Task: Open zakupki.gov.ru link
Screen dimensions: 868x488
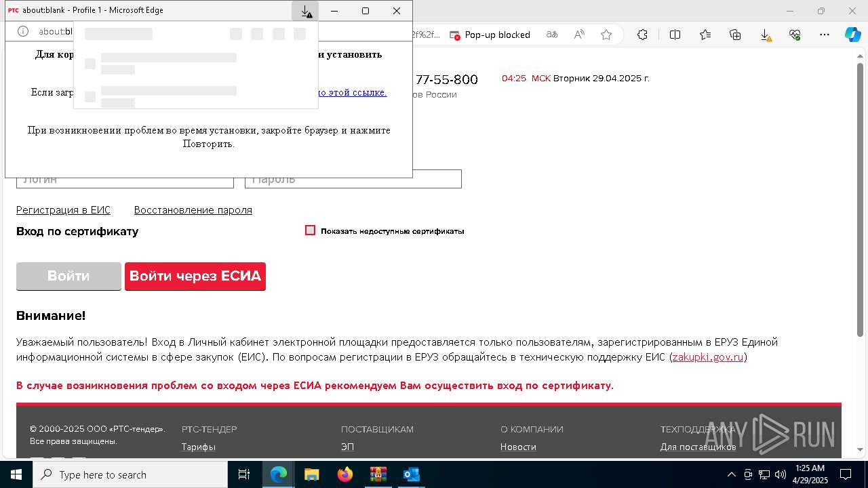Action: pyautogui.click(x=708, y=357)
